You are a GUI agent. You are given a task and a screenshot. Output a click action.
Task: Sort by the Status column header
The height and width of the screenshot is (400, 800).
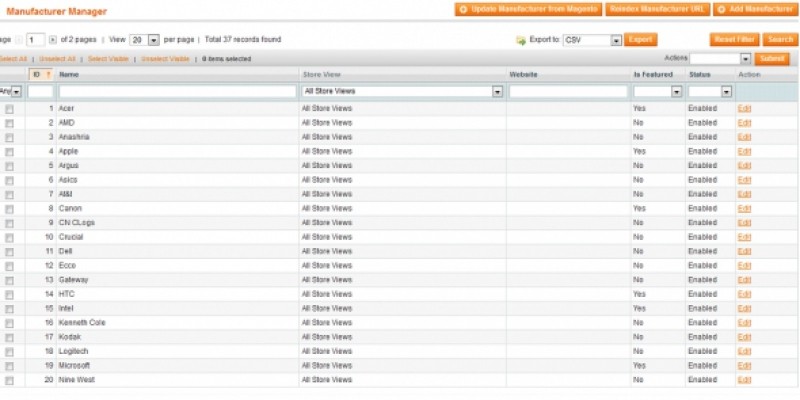tap(700, 75)
